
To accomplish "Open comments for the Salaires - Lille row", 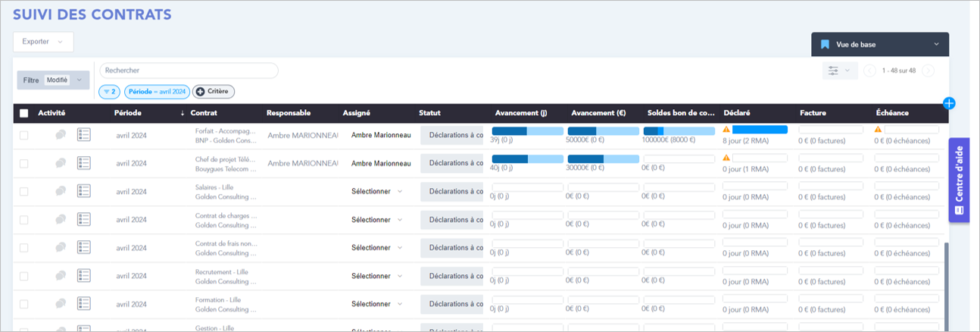I will pyautogui.click(x=60, y=191).
